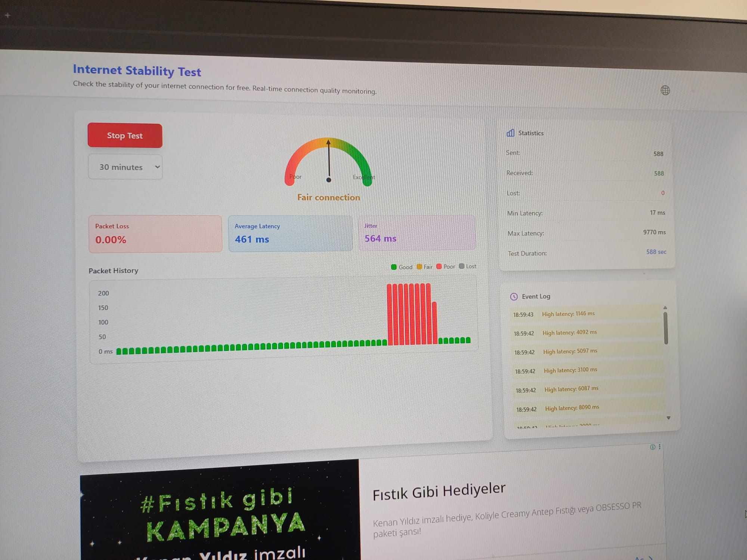Click the Statistics bar chart icon
This screenshot has height=560, width=747.
click(511, 133)
